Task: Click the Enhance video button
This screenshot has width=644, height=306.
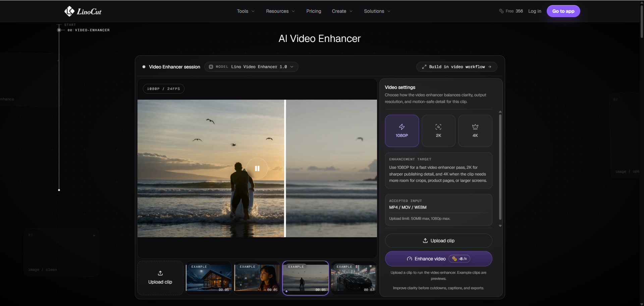Action: coord(438,259)
